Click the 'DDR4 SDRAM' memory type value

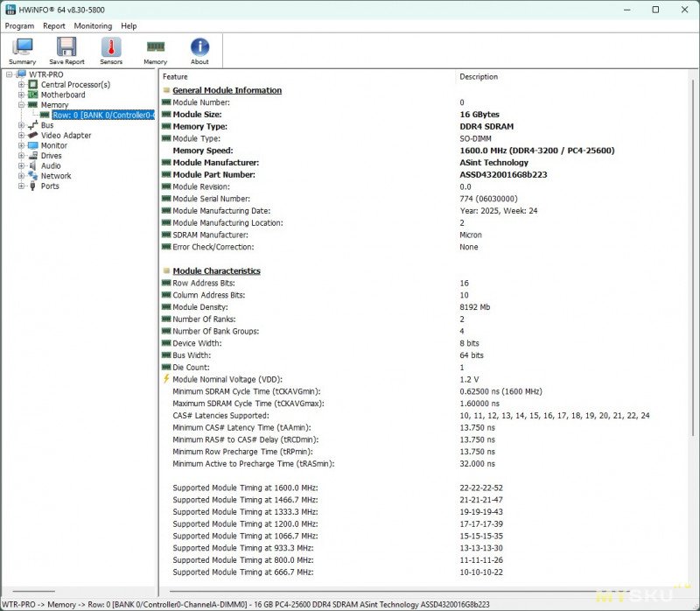pos(486,126)
